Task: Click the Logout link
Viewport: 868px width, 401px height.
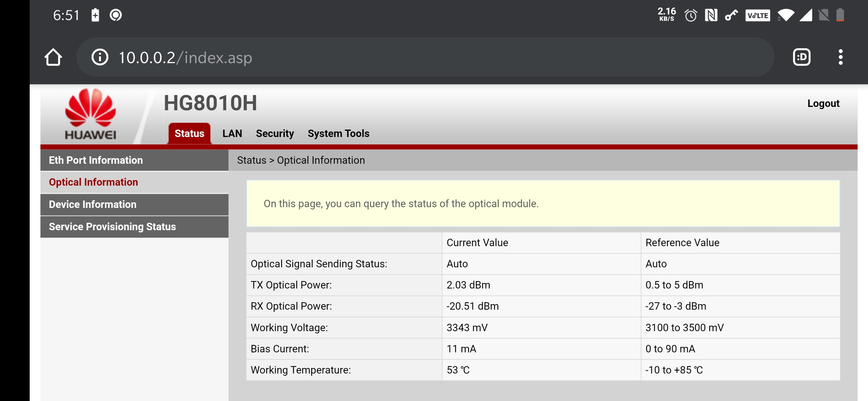Action: pos(823,104)
